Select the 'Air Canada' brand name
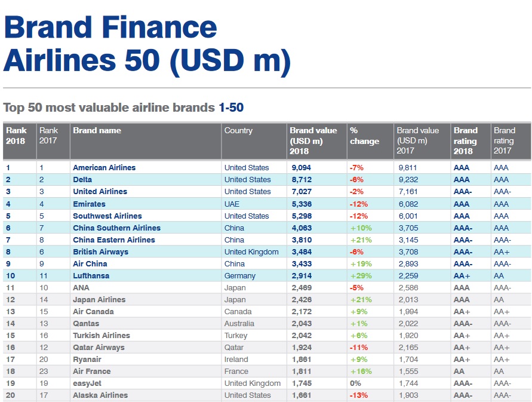The image size is (532, 402). pyautogui.click(x=93, y=312)
